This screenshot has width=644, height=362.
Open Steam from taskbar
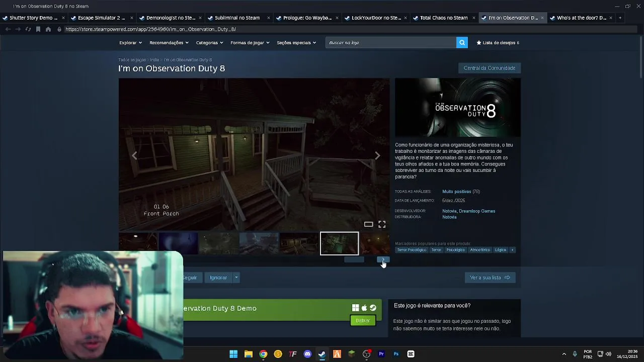322,354
